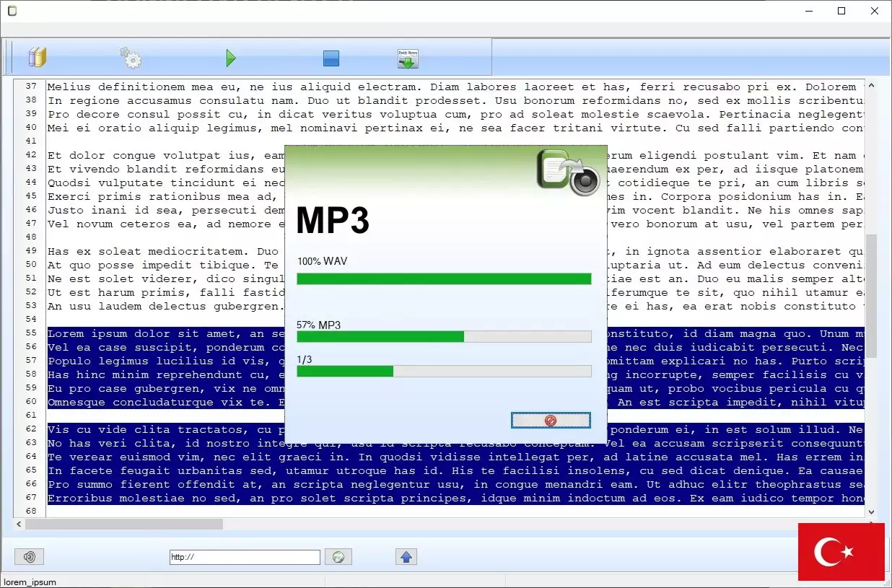892x588 pixels.
Task: Cancel the MP3 conversion with the stop-sign button
Action: (551, 419)
